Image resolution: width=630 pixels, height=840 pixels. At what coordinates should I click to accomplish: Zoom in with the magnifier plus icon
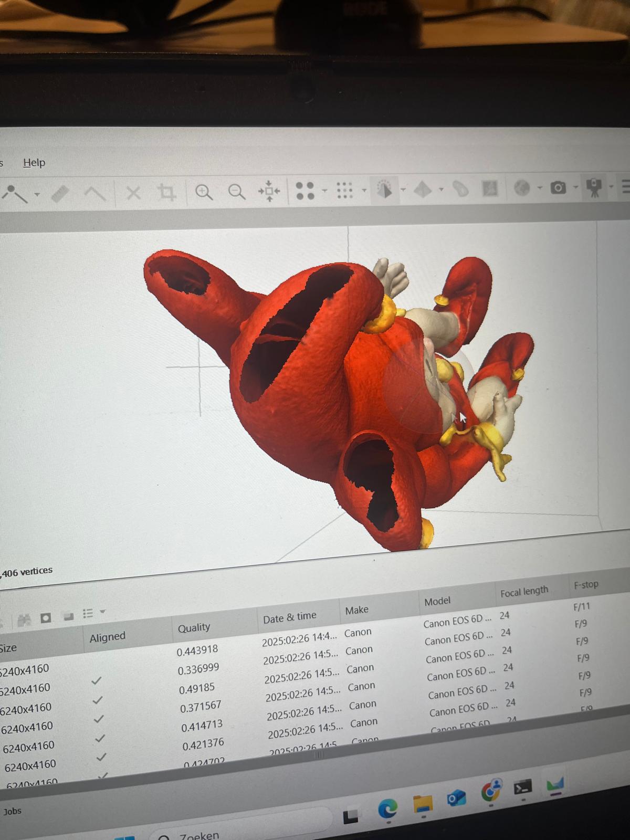(x=204, y=192)
